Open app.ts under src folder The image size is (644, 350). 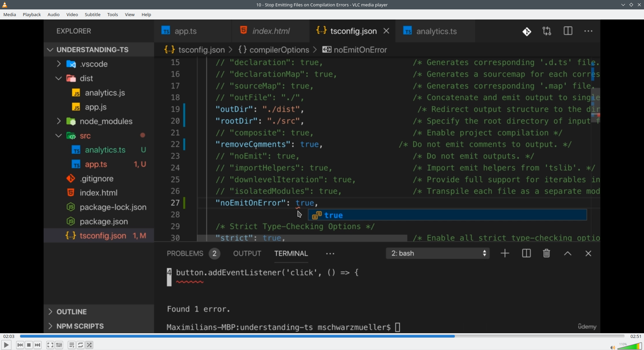[99, 164]
